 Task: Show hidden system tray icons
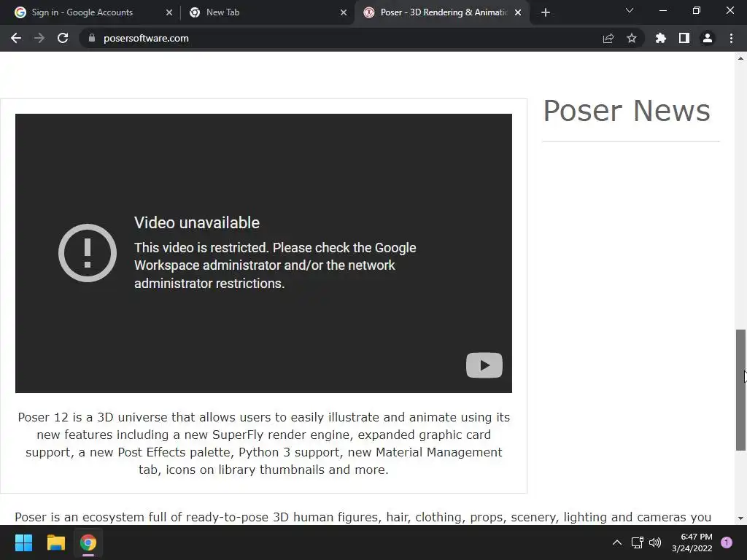coord(617,542)
